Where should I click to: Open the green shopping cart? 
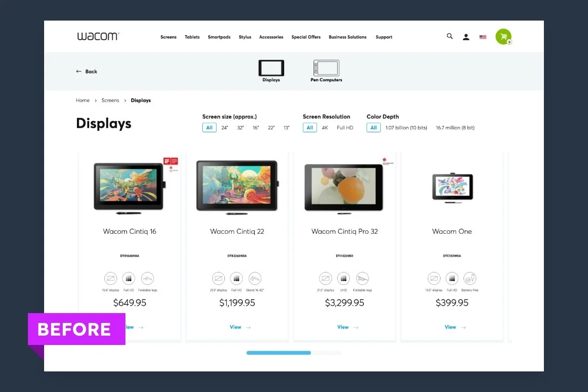pos(503,37)
